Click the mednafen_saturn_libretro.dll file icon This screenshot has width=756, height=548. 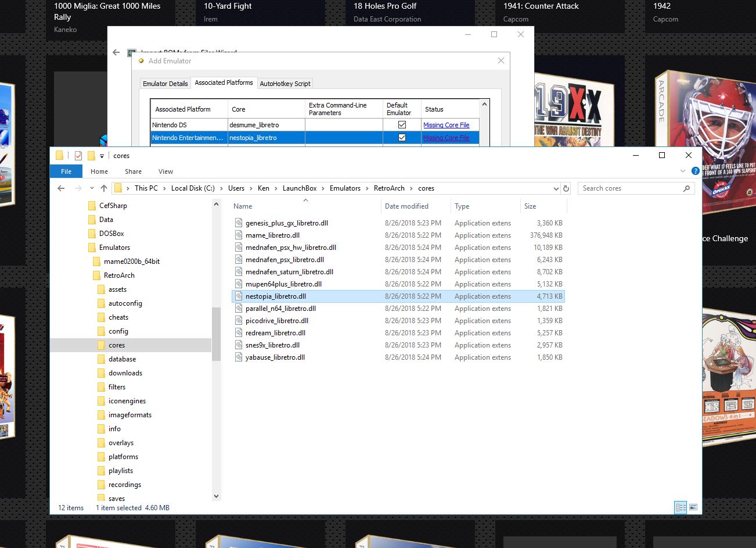[x=239, y=272]
